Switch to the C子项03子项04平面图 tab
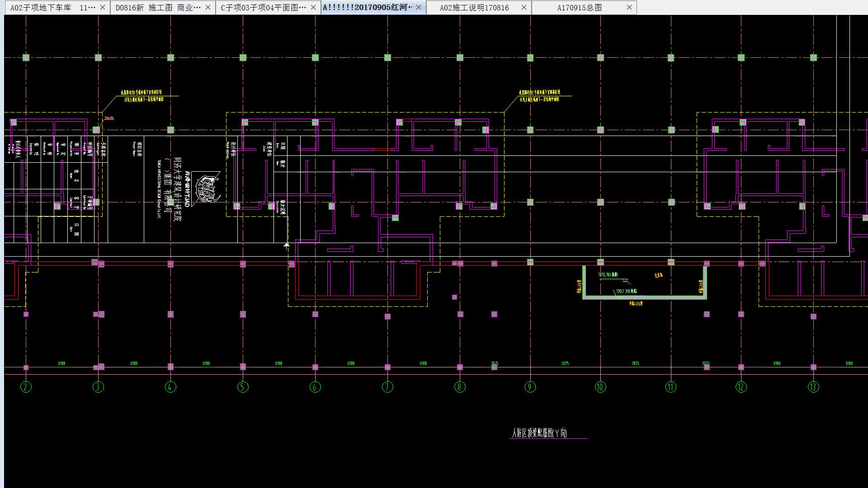Screen dimensions: 868x488 pos(263,8)
